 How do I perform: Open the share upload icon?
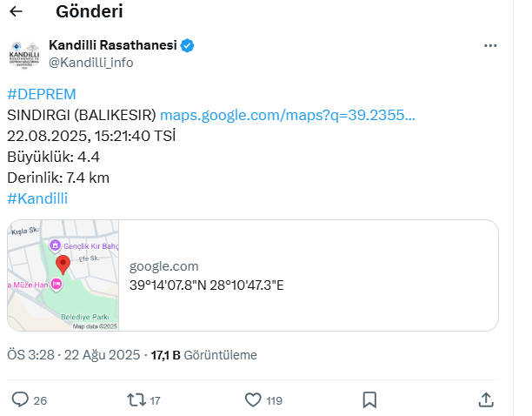(486, 399)
